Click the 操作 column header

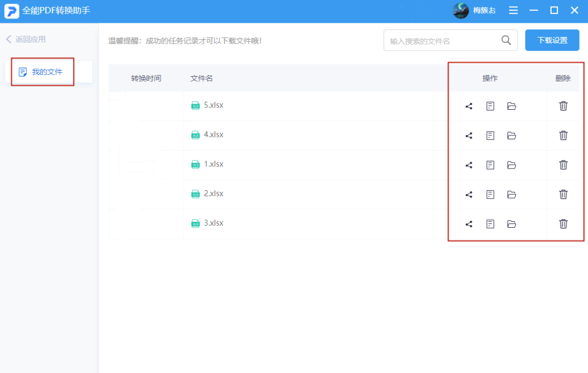point(490,78)
